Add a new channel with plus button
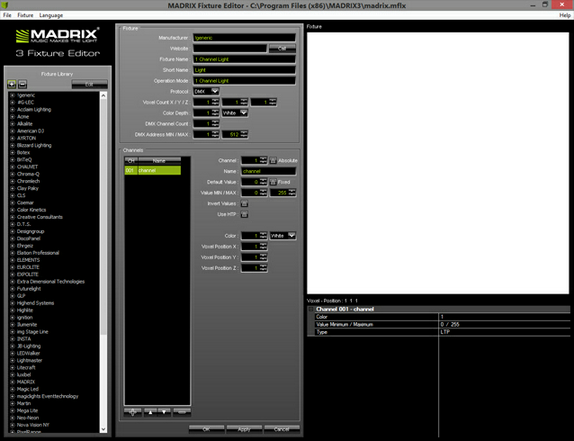Screen dimensions: 574x441 click(x=133, y=412)
